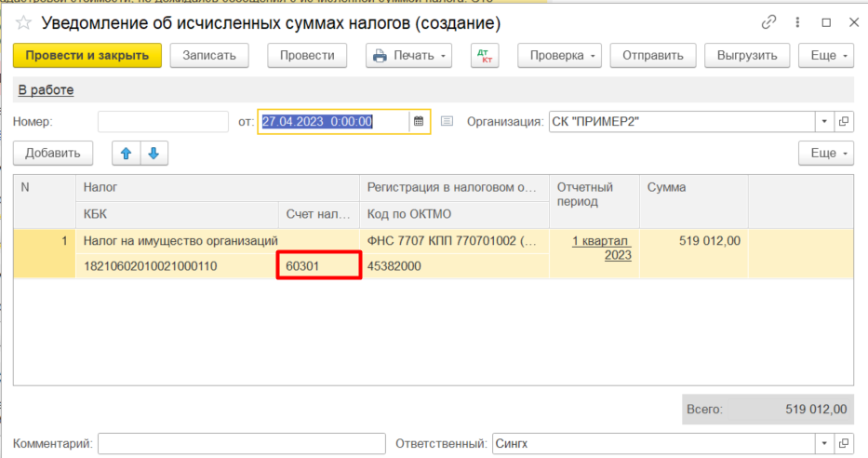Open the Дт/Кт postings view icon
This screenshot has height=458, width=868.
pos(485,56)
